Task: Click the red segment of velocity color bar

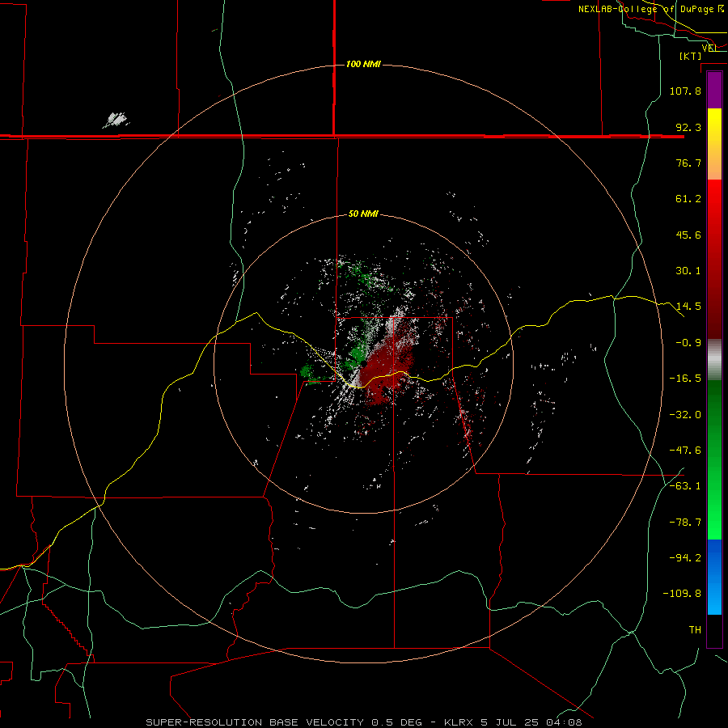Action: pos(714,259)
